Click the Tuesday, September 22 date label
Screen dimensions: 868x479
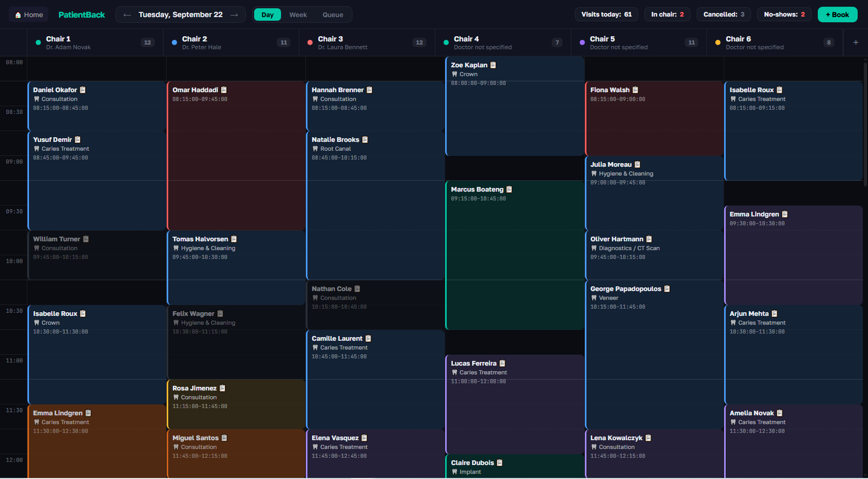tap(181, 14)
